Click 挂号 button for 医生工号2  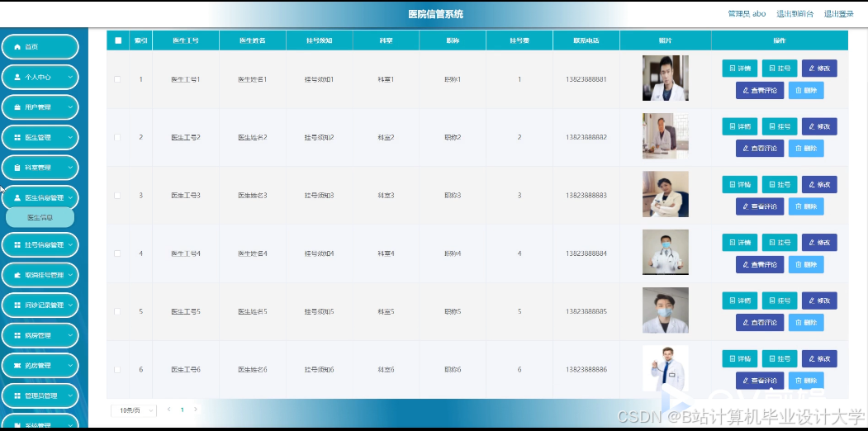[780, 126]
